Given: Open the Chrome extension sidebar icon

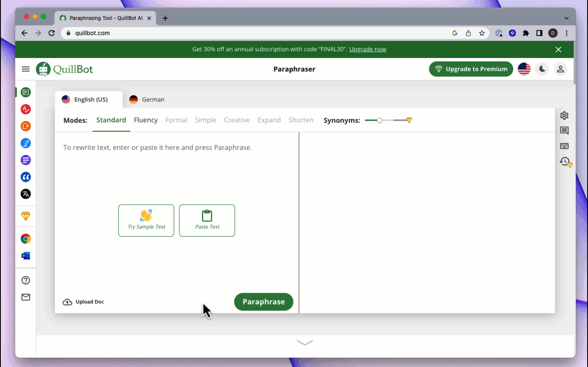Looking at the screenshot, I should click(26, 239).
